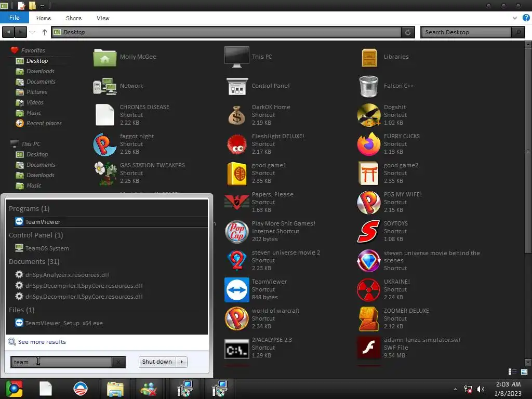Switch to details view layout icon
Image resolution: width=532 pixels, height=399 pixels.
pos(512,372)
